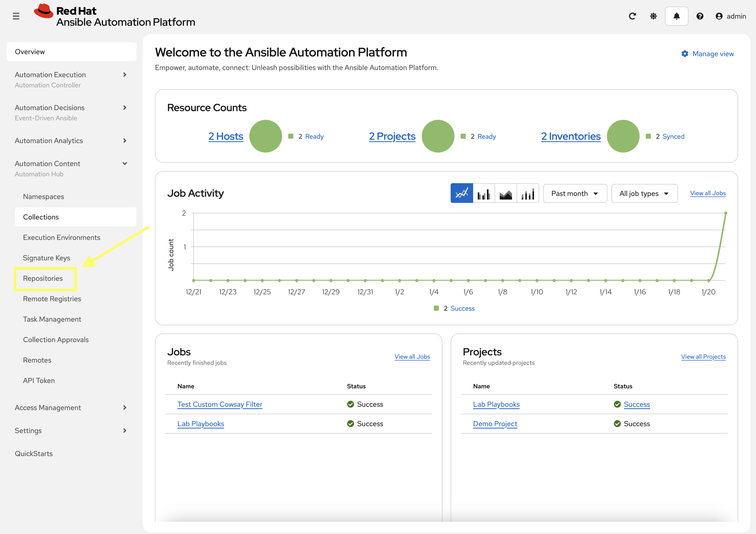Click the Manage view gear link
The image size is (756, 534).
[708, 54]
